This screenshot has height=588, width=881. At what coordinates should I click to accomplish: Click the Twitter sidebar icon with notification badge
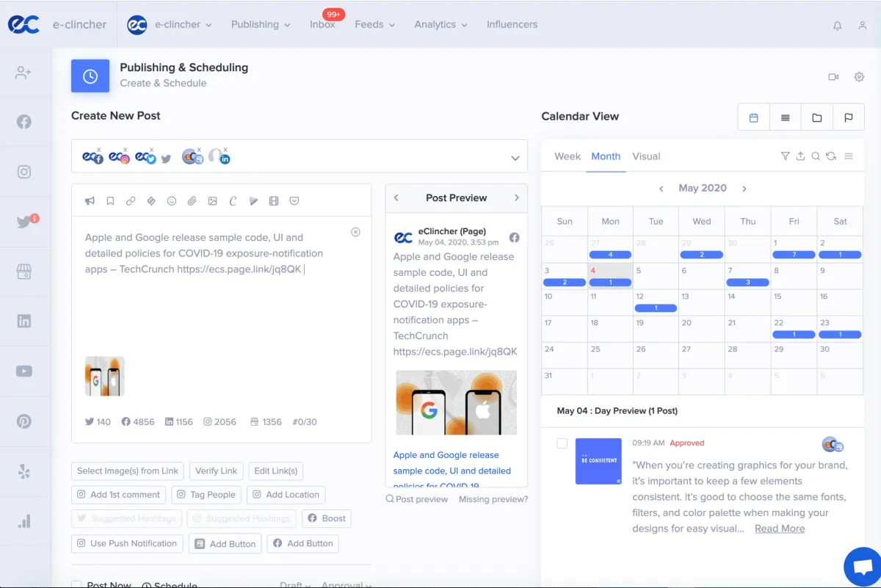tap(24, 221)
